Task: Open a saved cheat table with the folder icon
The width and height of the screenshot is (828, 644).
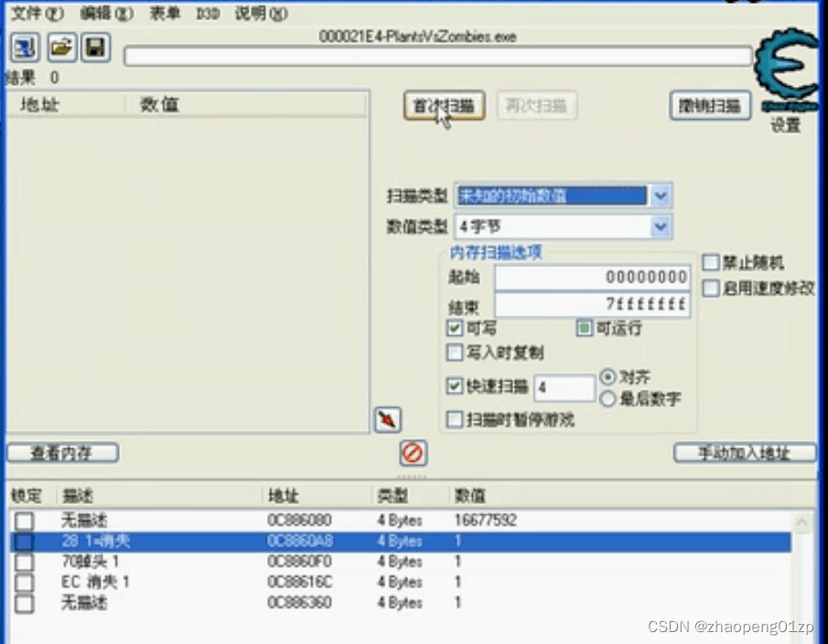Action: point(60,47)
